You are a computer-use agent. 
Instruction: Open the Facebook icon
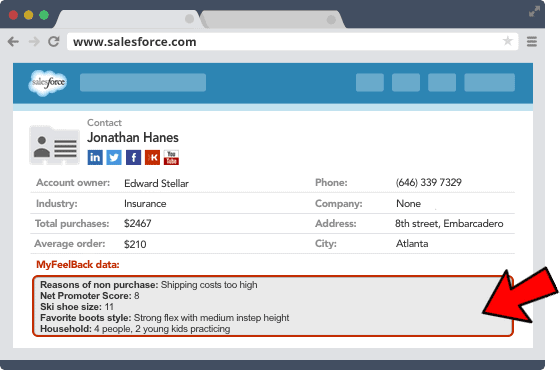click(x=133, y=158)
